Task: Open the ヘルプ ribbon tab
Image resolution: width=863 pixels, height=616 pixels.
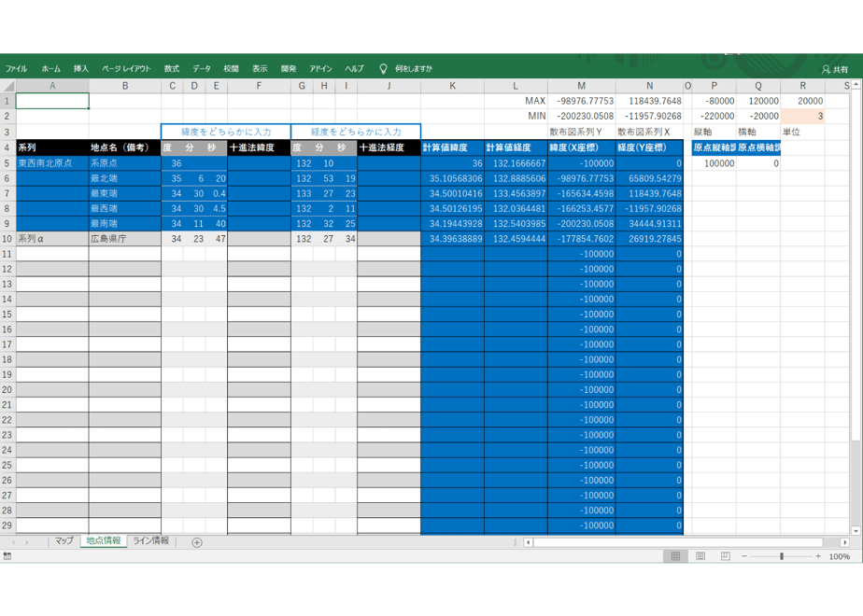Action: 354,69
